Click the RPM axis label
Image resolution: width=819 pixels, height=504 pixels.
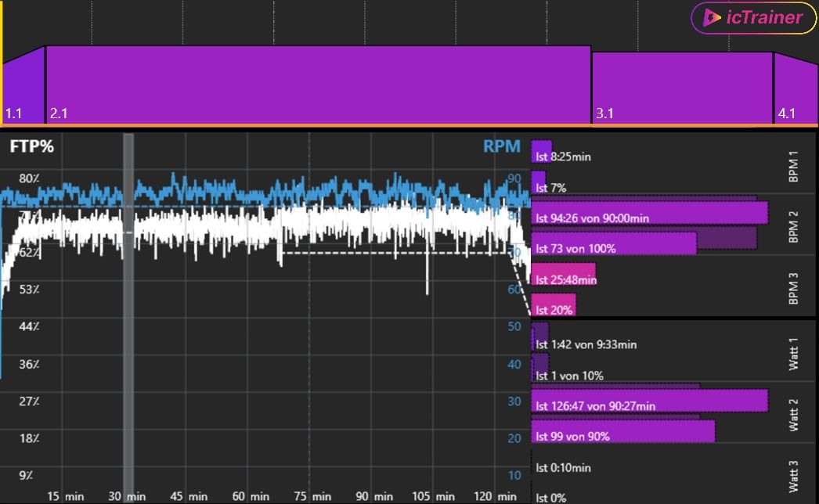click(x=501, y=146)
